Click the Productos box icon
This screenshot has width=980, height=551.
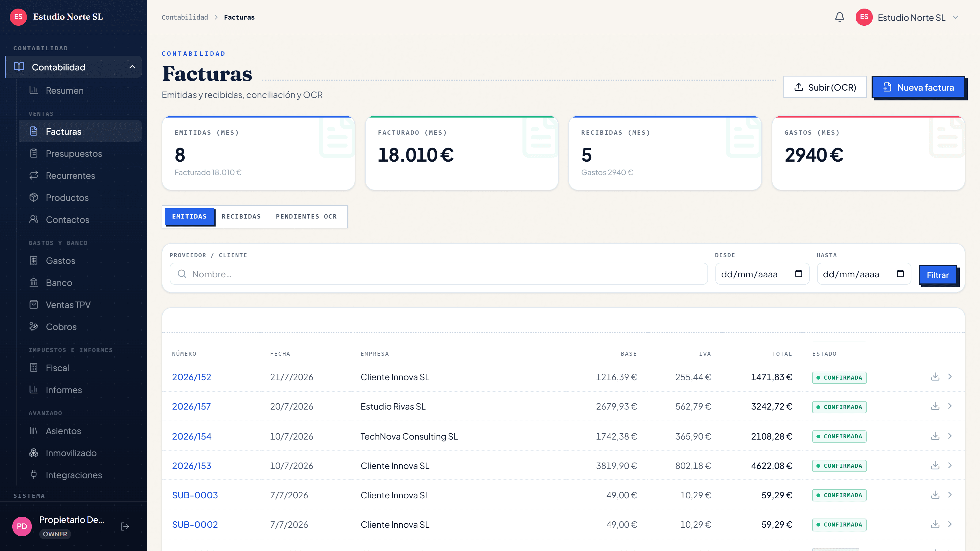pos(33,197)
